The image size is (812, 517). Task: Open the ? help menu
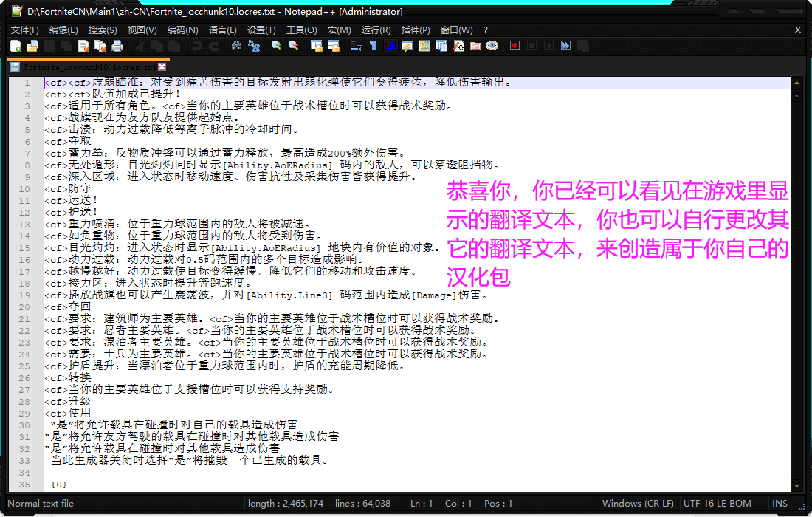(485, 30)
